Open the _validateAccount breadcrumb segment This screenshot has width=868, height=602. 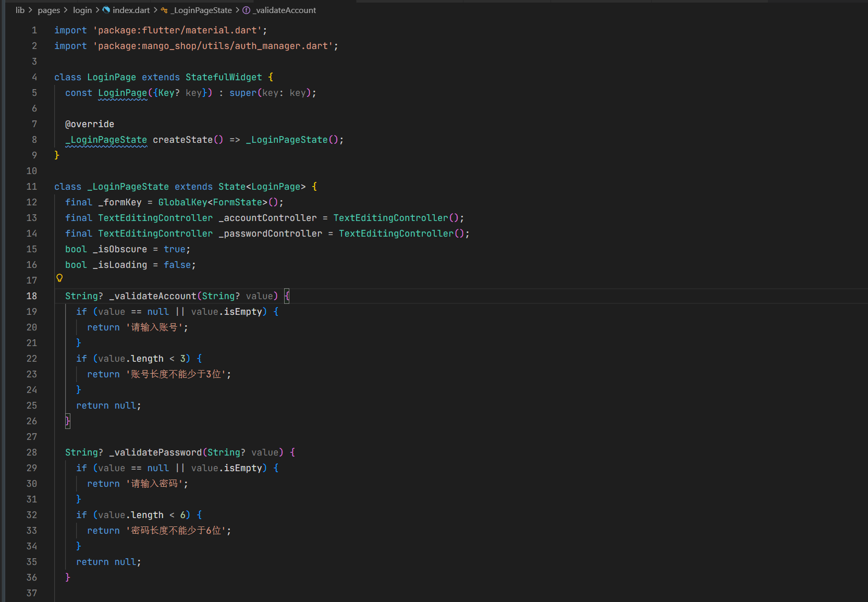coord(284,10)
